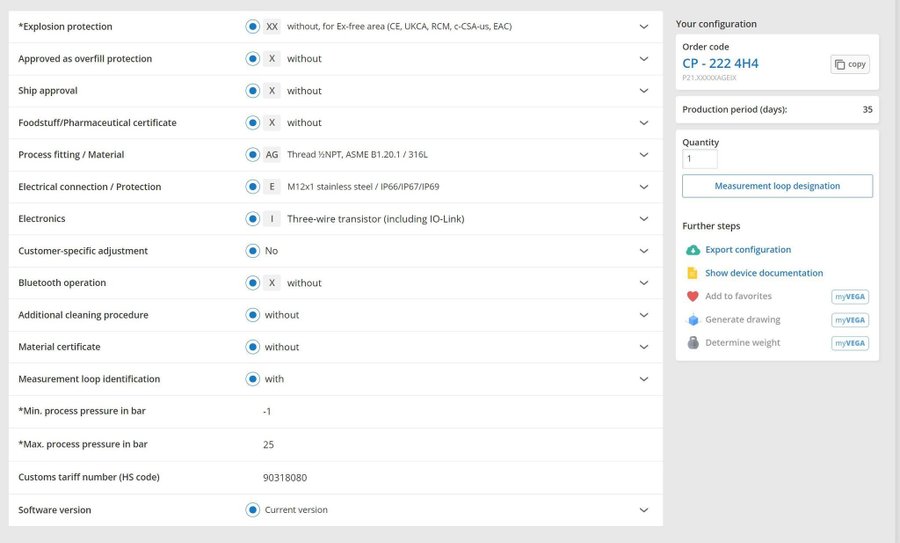Screen dimensions: 900x543
Task: Click the myVEGA badge beside Determine weight
Action: (849, 343)
